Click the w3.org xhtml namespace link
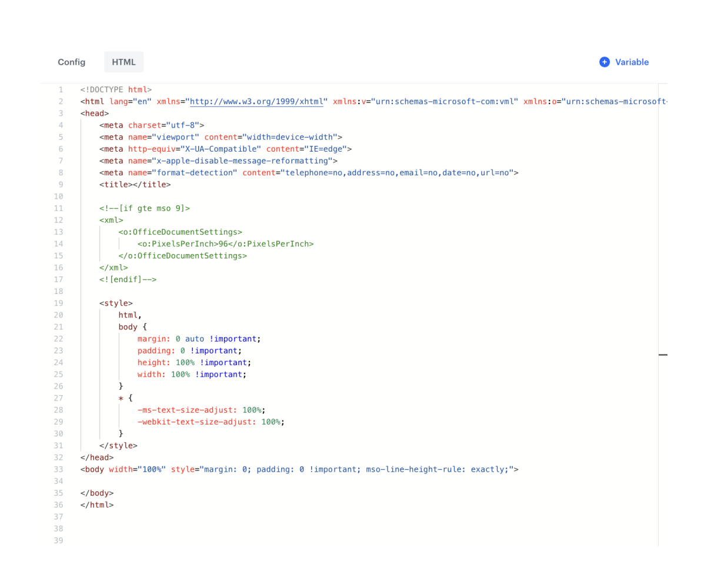Viewport: 711px width, 588px height. click(256, 101)
